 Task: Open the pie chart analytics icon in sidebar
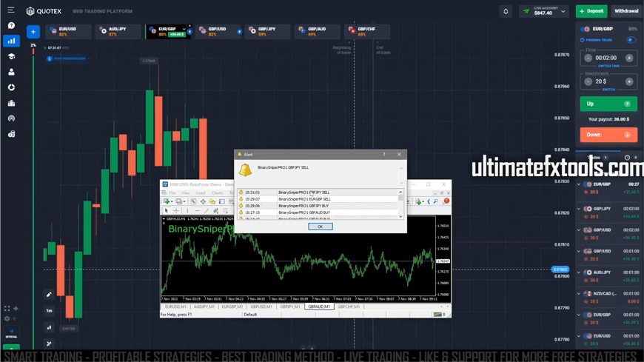point(11,87)
